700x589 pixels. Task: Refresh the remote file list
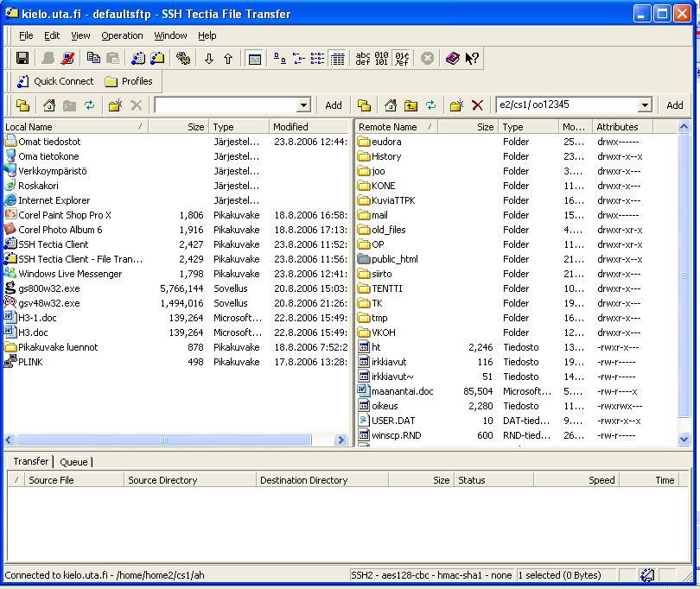(x=430, y=105)
